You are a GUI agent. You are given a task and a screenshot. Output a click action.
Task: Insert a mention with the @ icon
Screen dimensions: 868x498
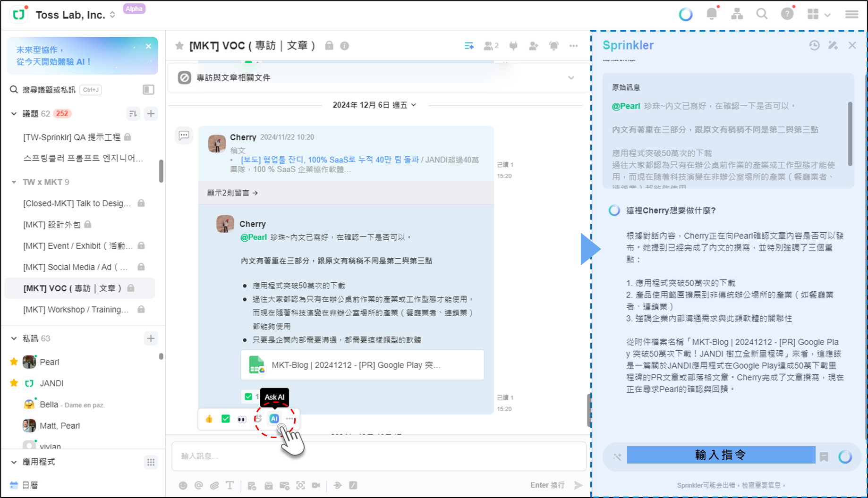(x=199, y=485)
